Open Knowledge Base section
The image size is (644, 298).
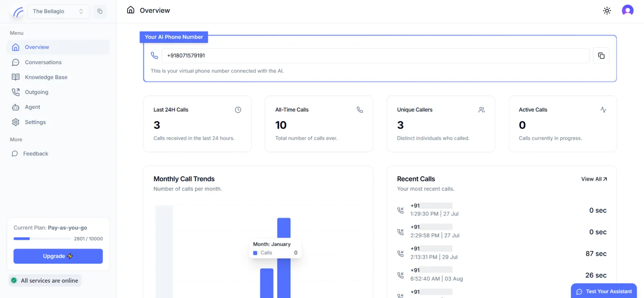click(x=58, y=77)
